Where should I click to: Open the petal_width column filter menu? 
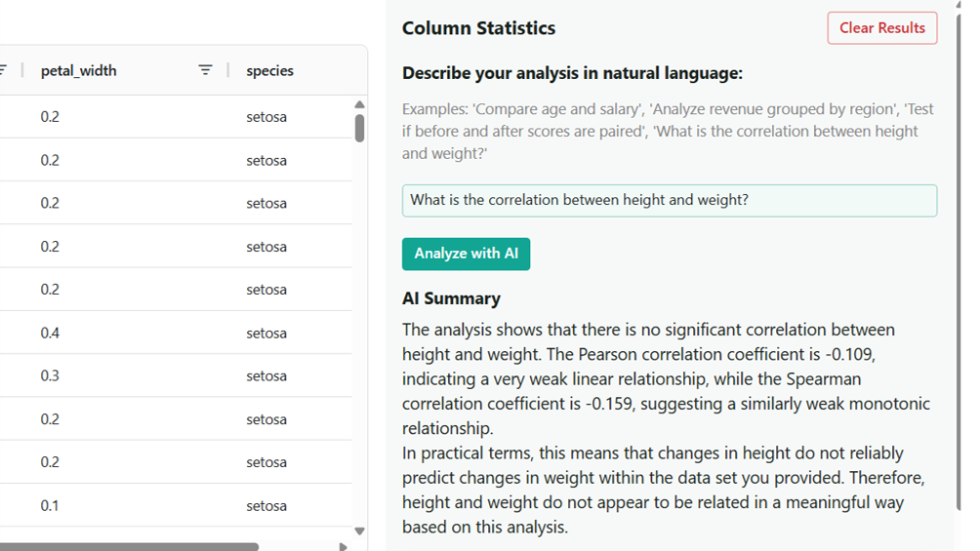(205, 70)
